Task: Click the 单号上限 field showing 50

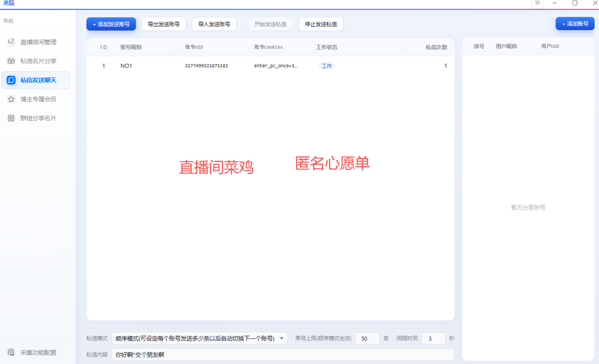Action: 368,338
